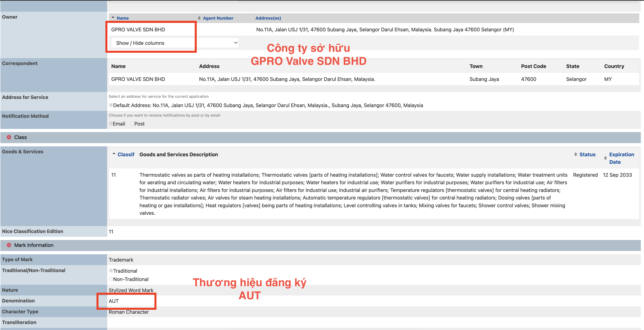
Task: Click the Country value MY
Action: coord(608,79)
